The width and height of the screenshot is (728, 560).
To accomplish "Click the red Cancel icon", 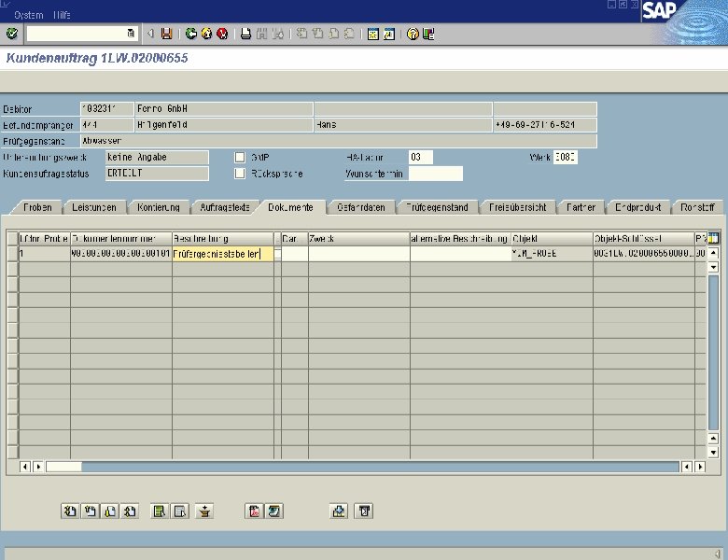I will [x=222, y=34].
